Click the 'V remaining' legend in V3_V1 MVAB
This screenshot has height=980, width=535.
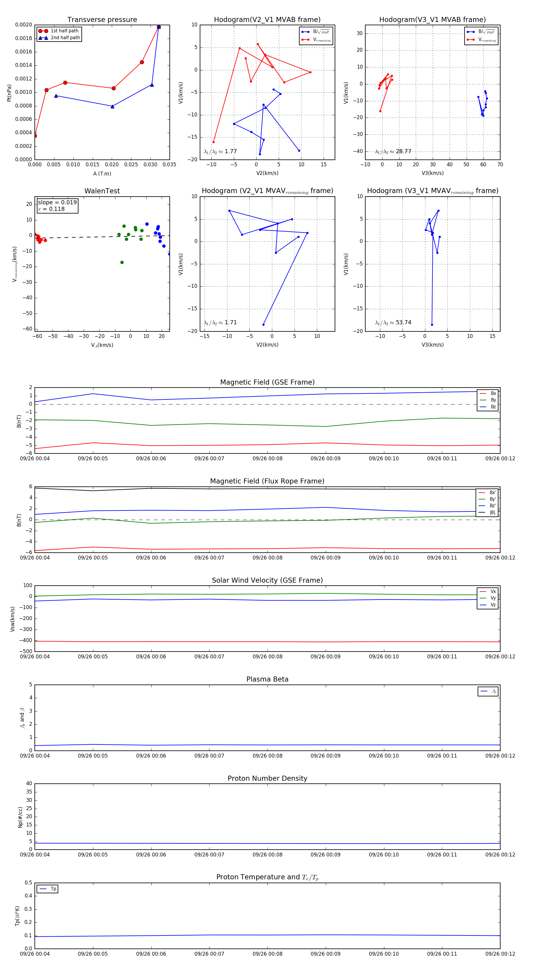click(x=481, y=39)
